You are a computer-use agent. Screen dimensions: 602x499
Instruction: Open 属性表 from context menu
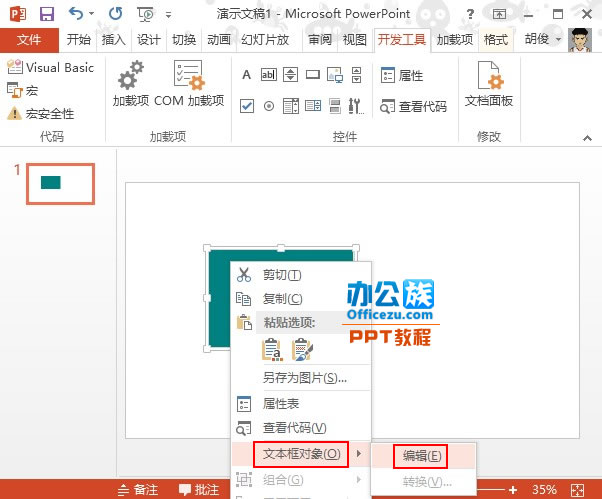(301, 404)
